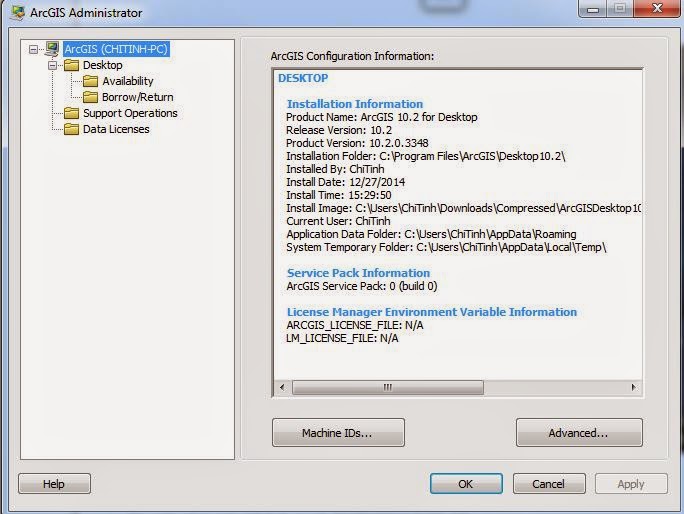
Task: Confirm with the OK button
Action: click(x=466, y=483)
